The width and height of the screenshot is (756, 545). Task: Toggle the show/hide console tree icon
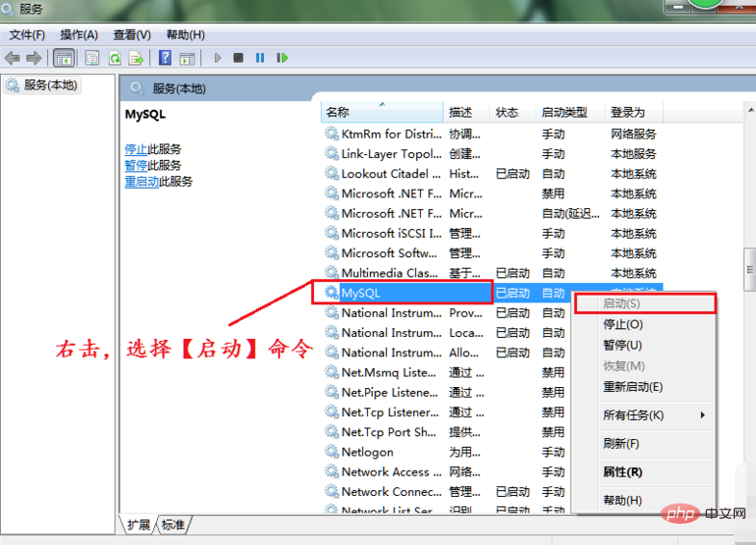coord(64,59)
